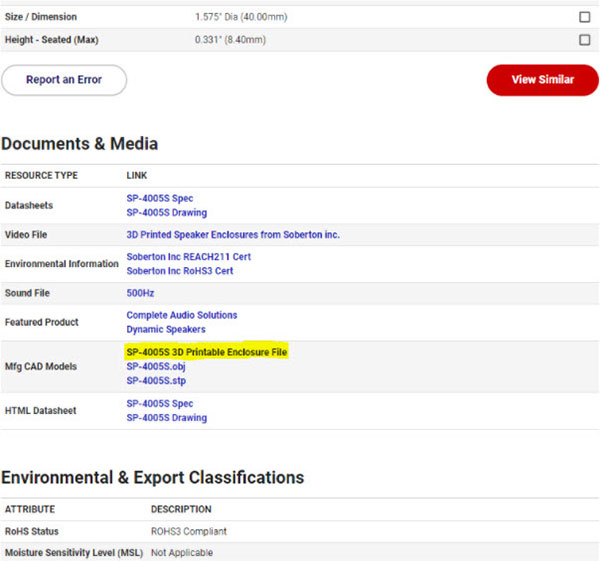Click the Documents & Media section heading
Image resolution: width=600 pixels, height=561 pixels.
pos(79,144)
